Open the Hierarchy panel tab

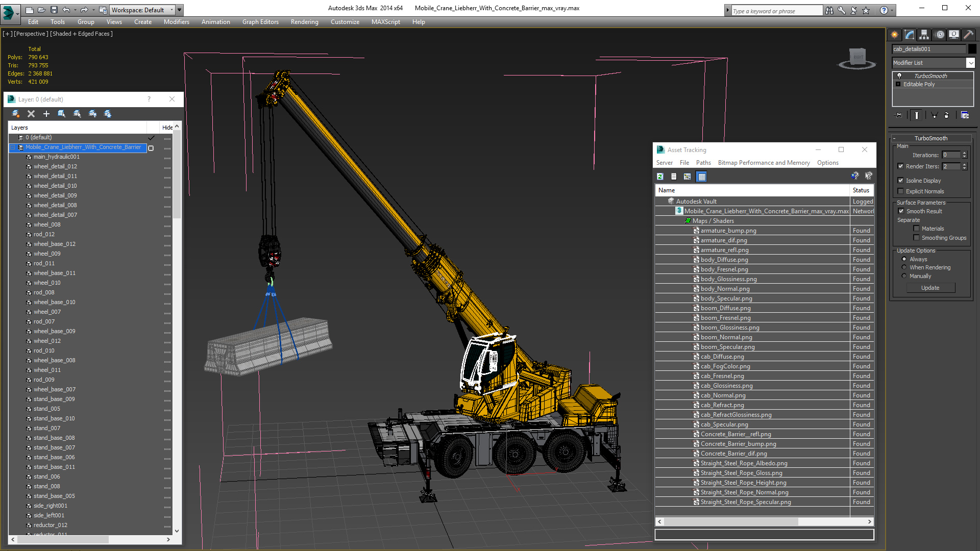pyautogui.click(x=924, y=35)
